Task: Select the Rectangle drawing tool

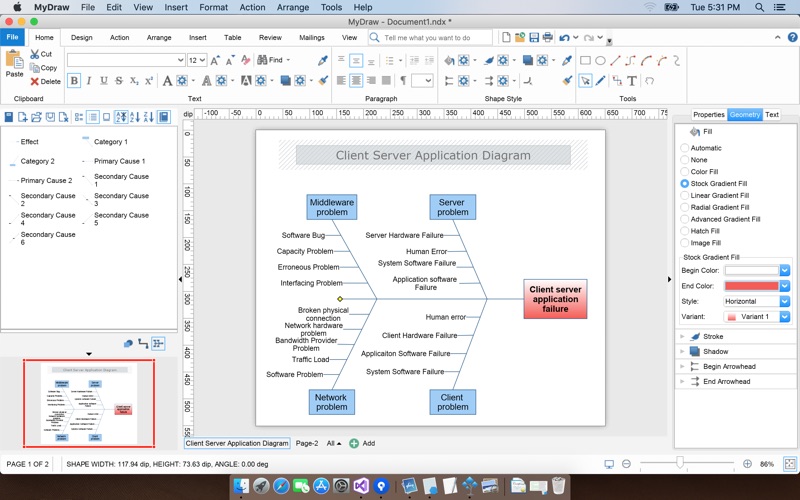Action: tap(585, 61)
